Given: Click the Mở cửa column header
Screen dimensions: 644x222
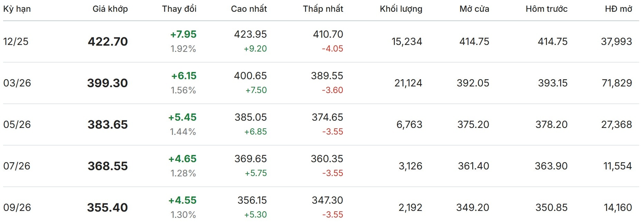Looking at the screenshot, I should (x=474, y=9).
